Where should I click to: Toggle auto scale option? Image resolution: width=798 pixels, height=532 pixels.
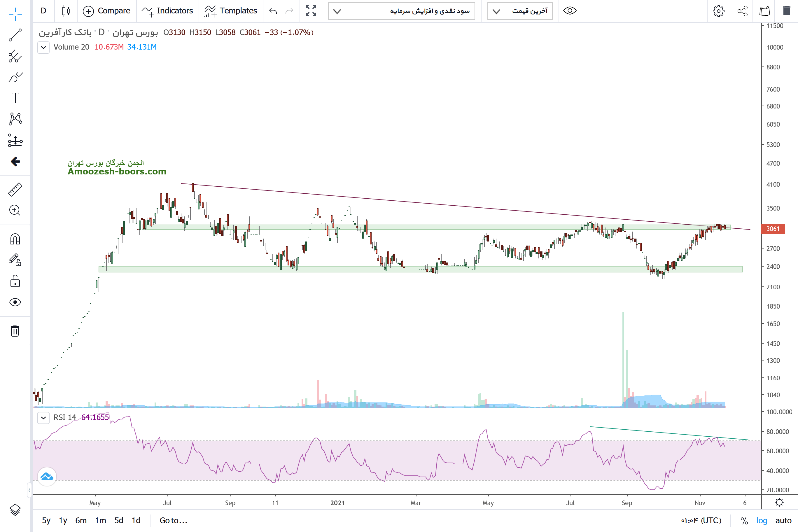(x=783, y=520)
